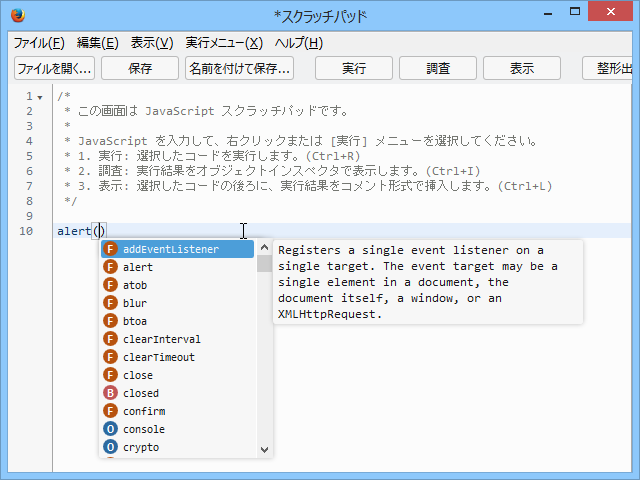Minimize the スクラッチパッド window

click(x=548, y=13)
